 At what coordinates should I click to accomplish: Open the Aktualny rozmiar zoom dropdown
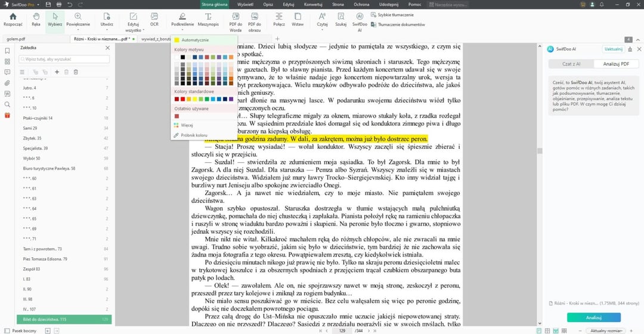605,330
